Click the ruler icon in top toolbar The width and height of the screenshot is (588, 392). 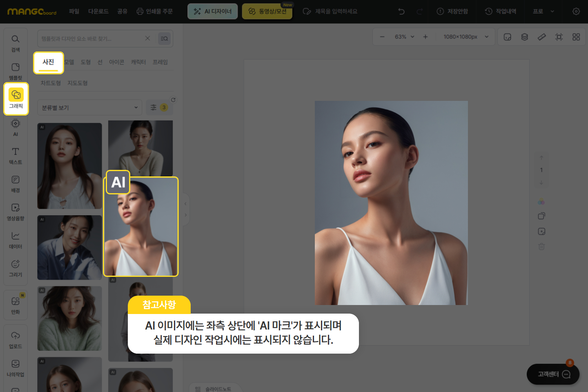[x=542, y=37]
